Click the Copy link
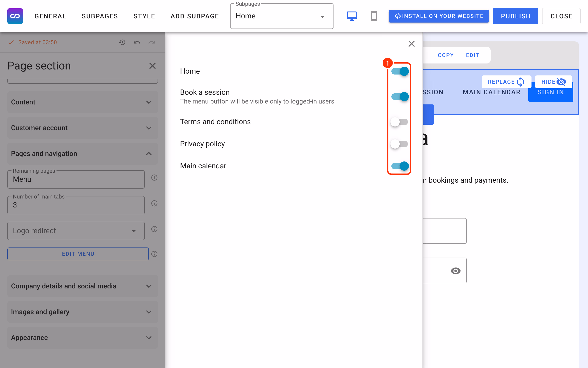This screenshot has height=368, width=588. click(446, 55)
